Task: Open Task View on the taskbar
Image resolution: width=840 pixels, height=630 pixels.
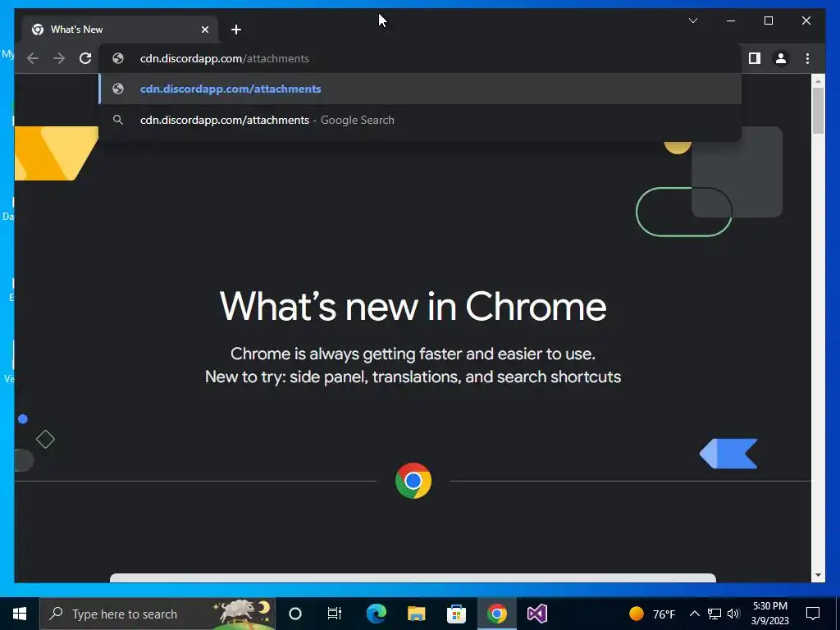Action: 335,614
